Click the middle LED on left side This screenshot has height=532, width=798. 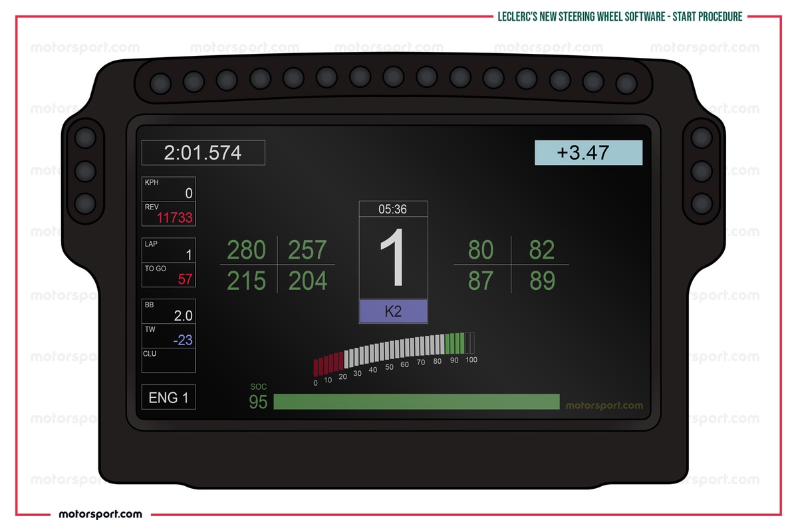(85, 171)
